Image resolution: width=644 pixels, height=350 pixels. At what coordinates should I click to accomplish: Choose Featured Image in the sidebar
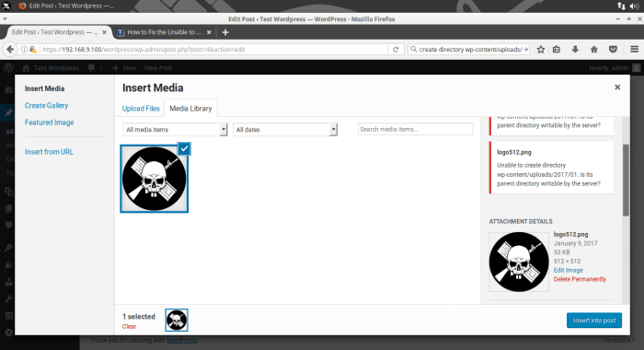50,122
